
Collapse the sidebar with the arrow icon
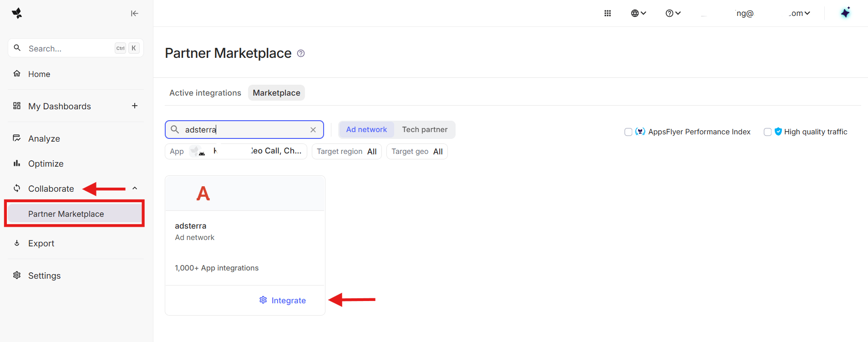click(x=134, y=13)
